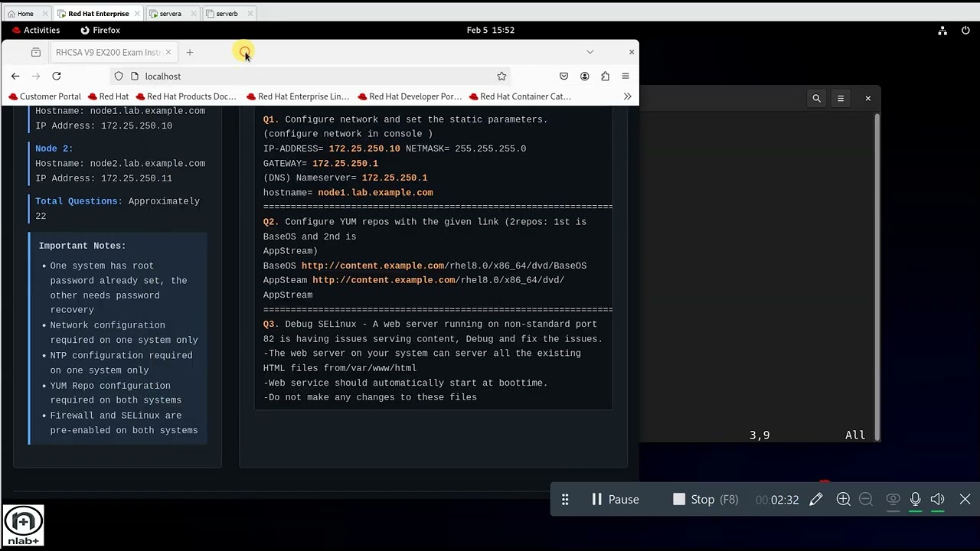Switch to the serverb VM tab
This screenshot has height=551, width=980.
pos(227,14)
